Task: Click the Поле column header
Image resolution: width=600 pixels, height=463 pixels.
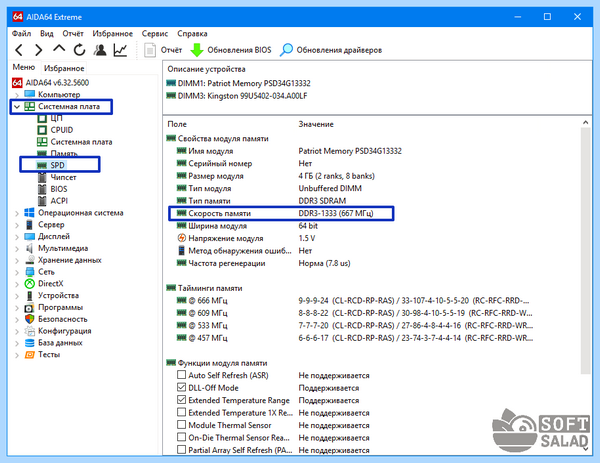Action: (x=177, y=124)
